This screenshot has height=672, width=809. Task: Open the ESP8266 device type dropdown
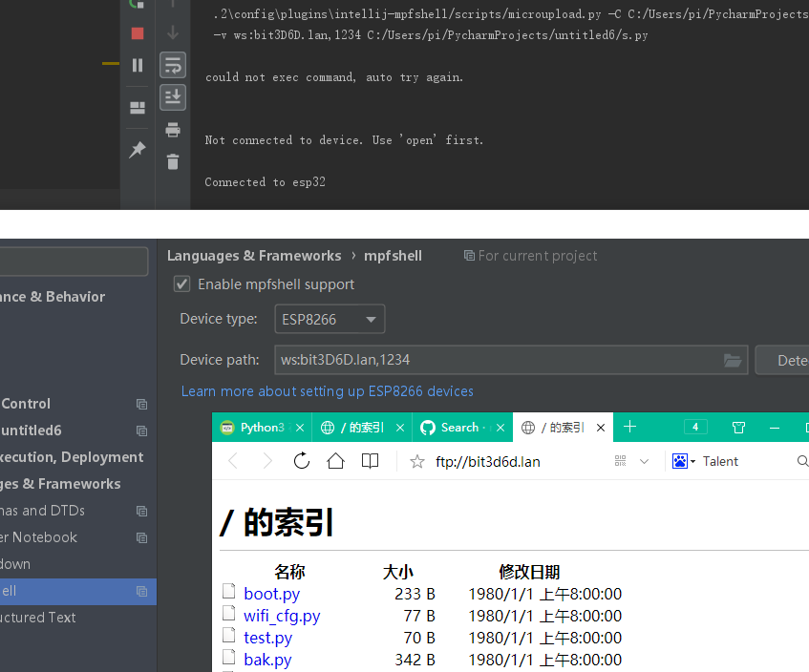[372, 319]
